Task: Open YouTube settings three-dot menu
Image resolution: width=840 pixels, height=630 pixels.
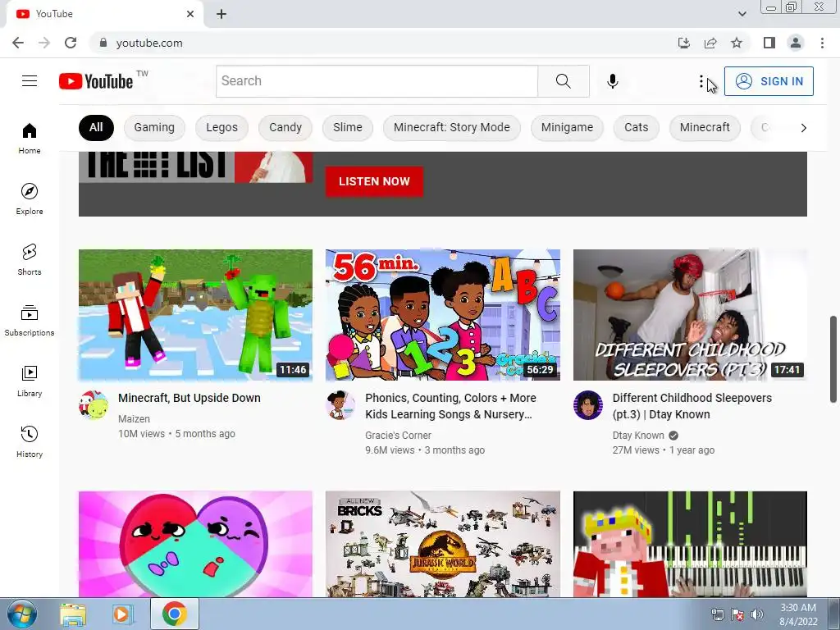Action: pos(701,81)
